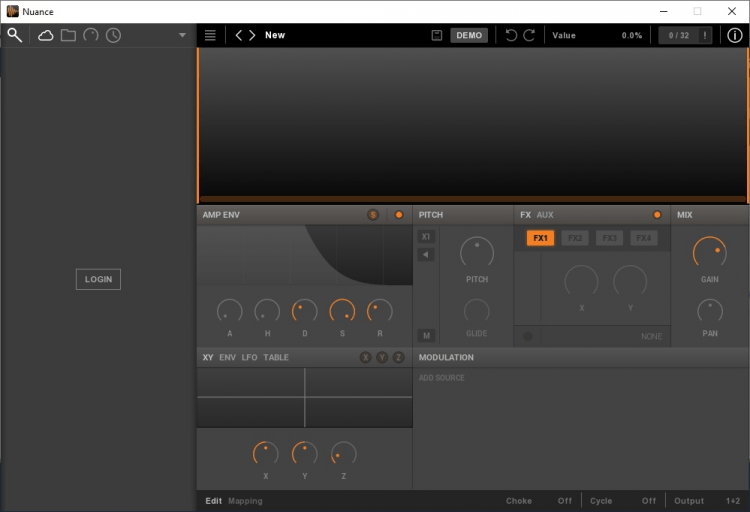
Task: Toggle the pitch M button
Action: pos(426,336)
